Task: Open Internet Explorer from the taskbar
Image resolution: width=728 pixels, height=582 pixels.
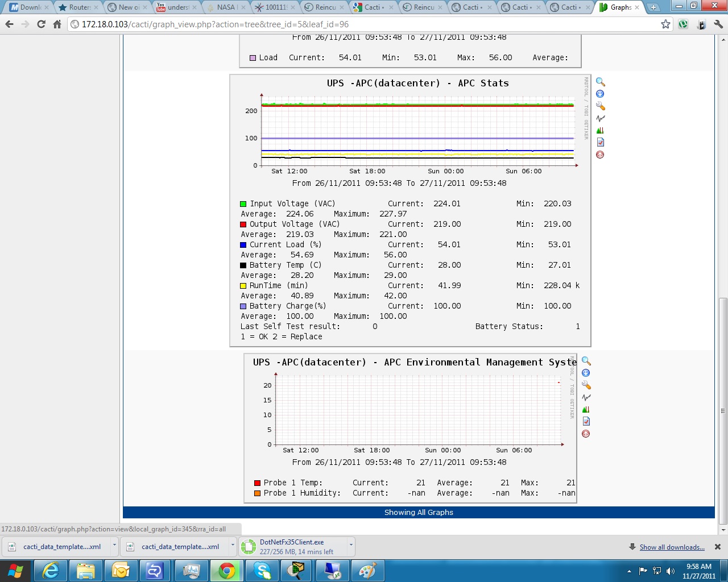Action: click(51, 571)
